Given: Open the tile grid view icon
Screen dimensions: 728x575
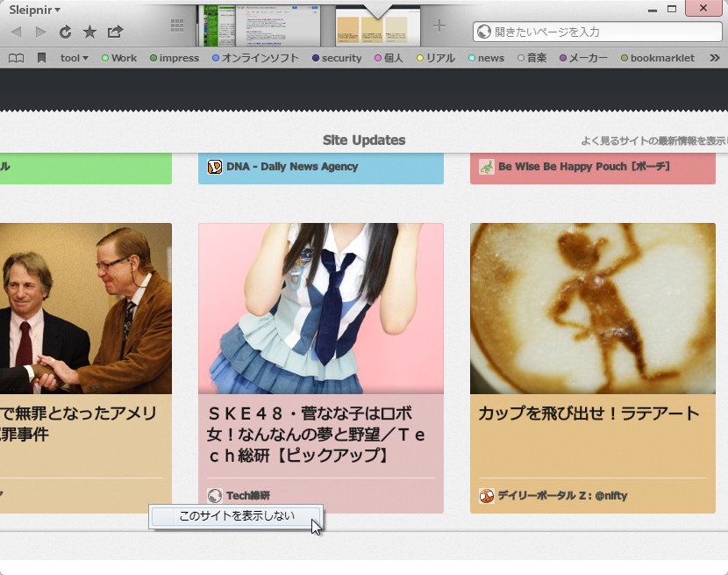Looking at the screenshot, I should [176, 26].
